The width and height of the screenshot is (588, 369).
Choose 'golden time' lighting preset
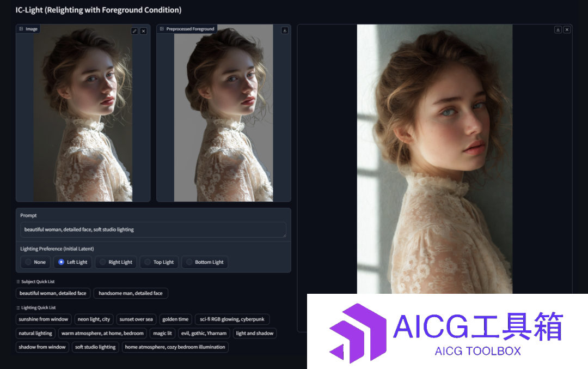175,319
